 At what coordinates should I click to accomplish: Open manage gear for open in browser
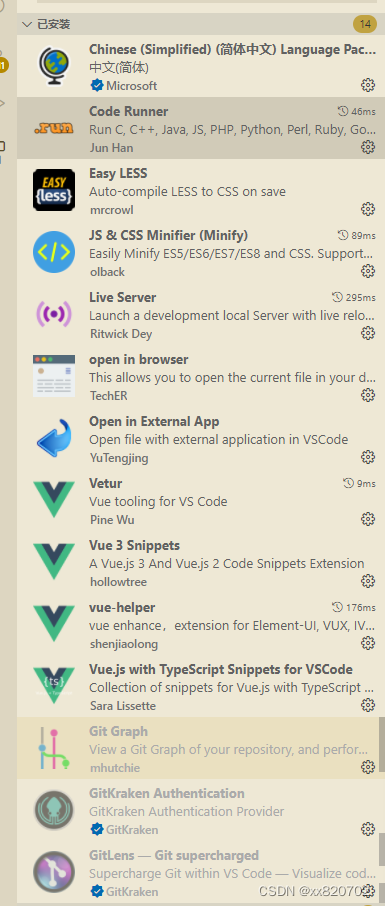(x=368, y=395)
